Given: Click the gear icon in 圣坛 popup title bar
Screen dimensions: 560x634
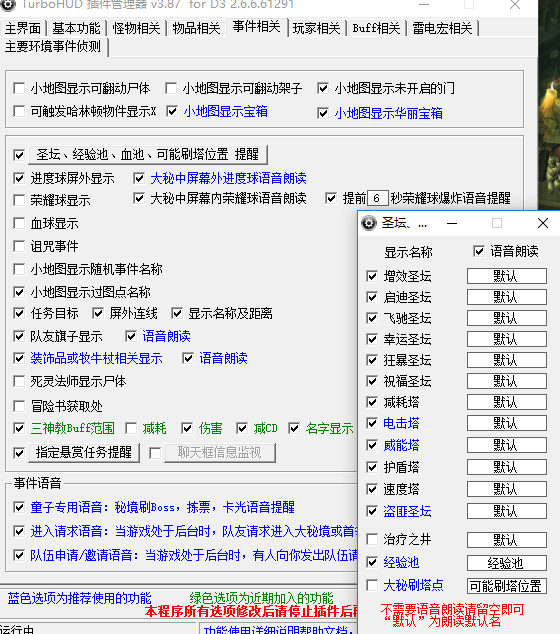Looking at the screenshot, I should (369, 223).
